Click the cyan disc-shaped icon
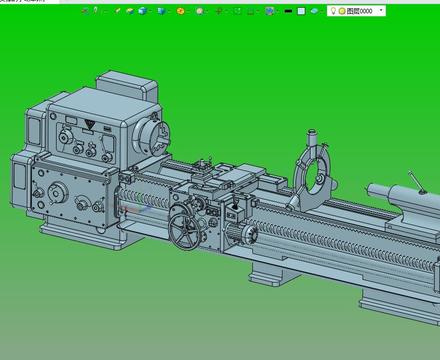The height and width of the screenshot is (360, 440). point(314,11)
